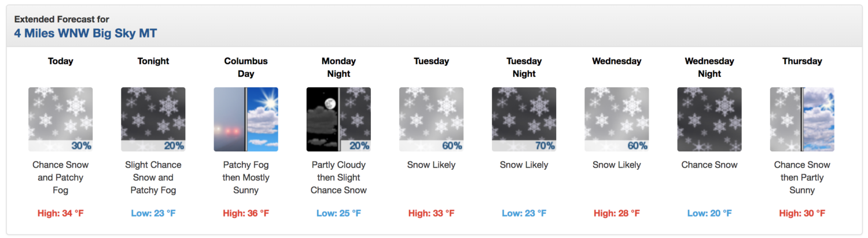Open the 4 Miles WNW Big Sky MT link
The image size is (868, 238).
(86, 34)
